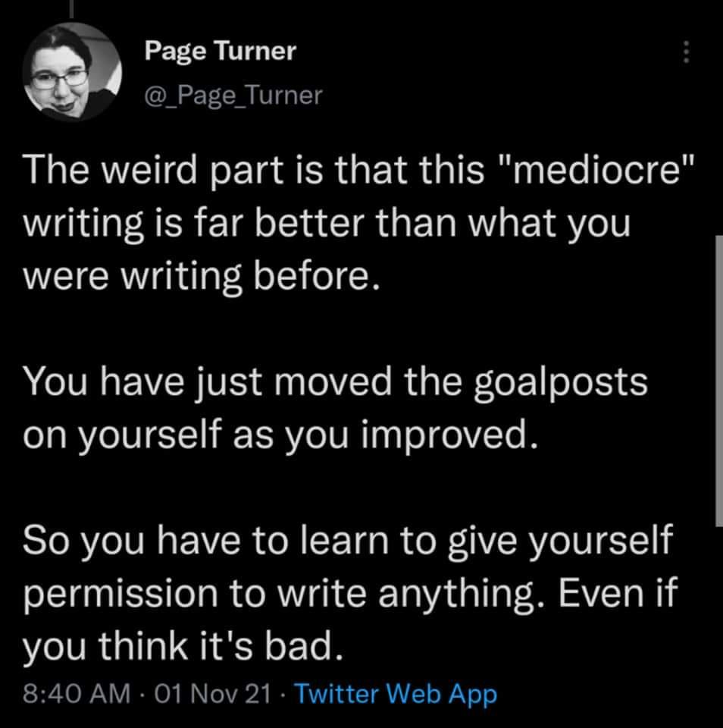The width and height of the screenshot is (723, 728).
Task: Click the line "You have just moved the goalposts"
Action: (x=335, y=381)
